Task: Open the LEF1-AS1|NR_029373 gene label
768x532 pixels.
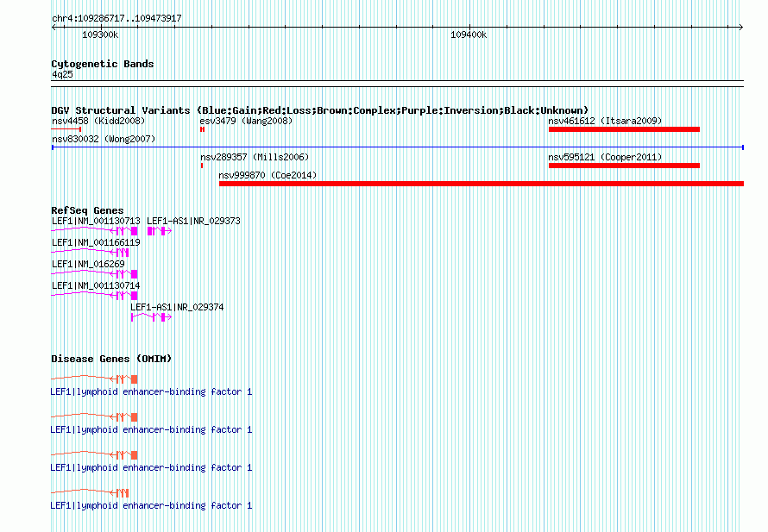Action: [193, 221]
